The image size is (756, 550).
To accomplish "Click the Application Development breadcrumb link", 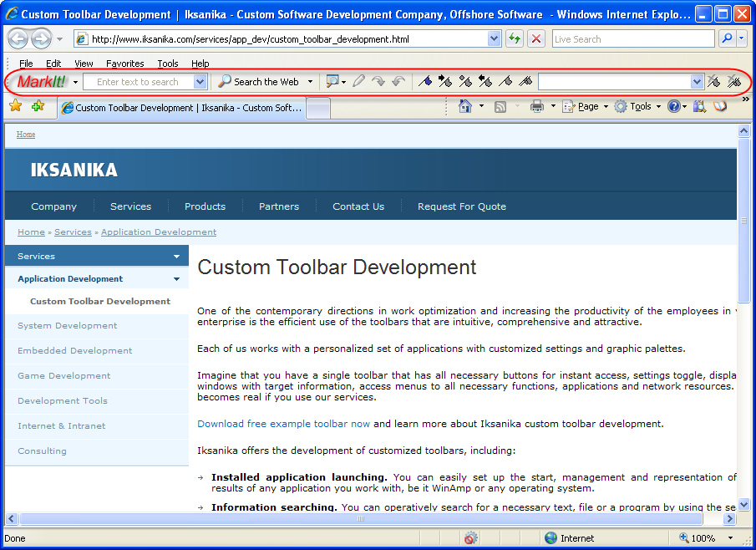I will click(x=159, y=232).
